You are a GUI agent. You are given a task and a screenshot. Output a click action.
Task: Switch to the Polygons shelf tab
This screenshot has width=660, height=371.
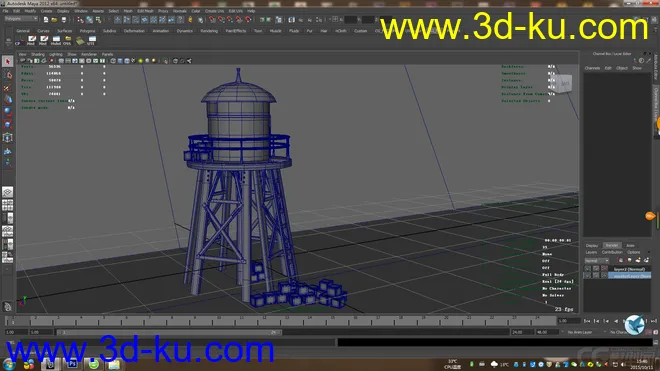(87, 31)
